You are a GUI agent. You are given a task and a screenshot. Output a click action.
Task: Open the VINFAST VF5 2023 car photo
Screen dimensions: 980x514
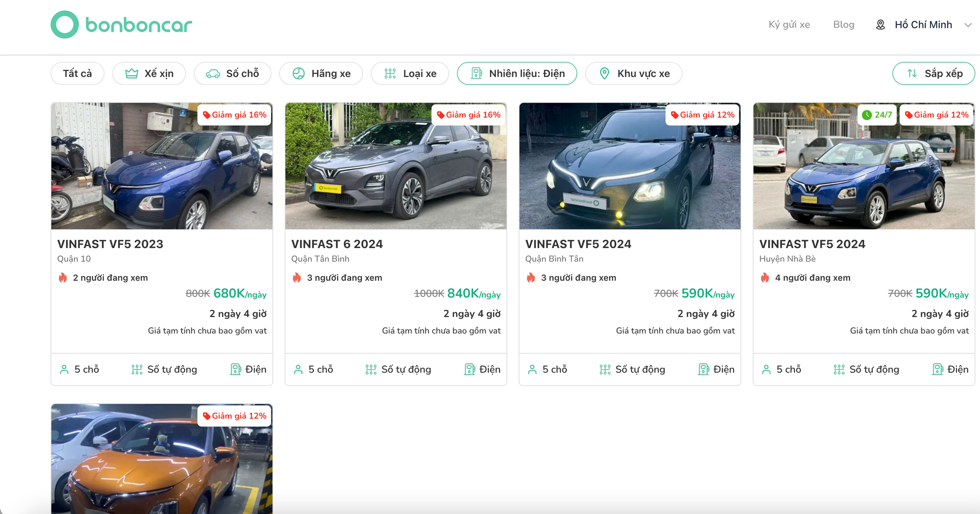point(162,166)
